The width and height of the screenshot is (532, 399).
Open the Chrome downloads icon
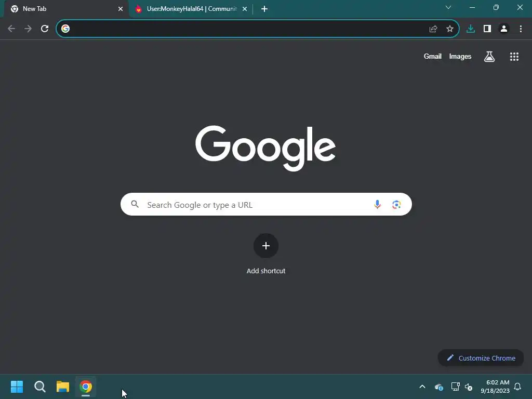471,29
